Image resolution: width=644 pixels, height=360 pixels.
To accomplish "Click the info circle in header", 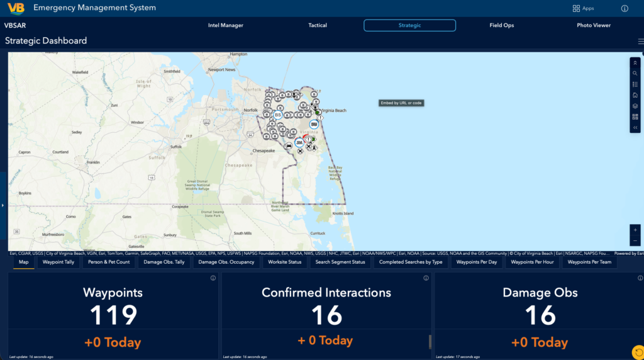I will (x=625, y=8).
